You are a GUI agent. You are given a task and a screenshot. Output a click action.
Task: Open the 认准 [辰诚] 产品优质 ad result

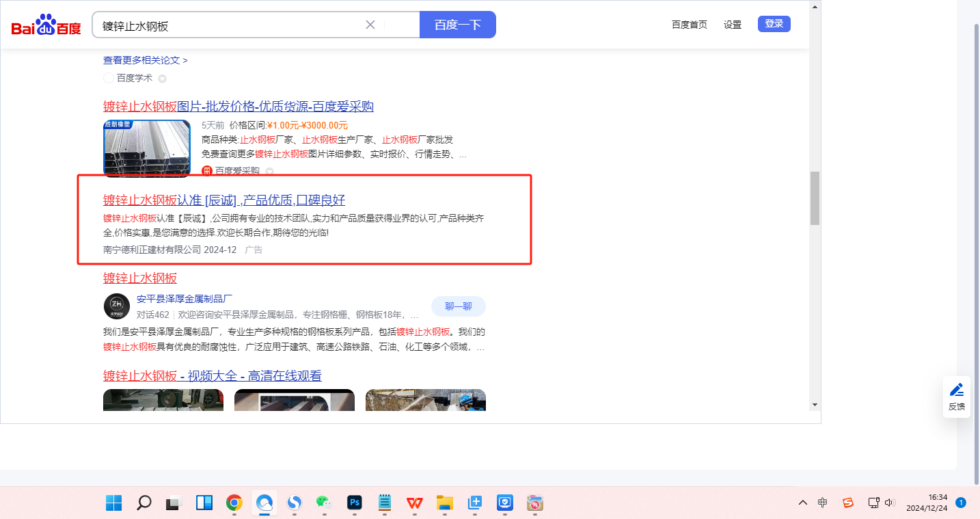pyautogui.click(x=224, y=200)
